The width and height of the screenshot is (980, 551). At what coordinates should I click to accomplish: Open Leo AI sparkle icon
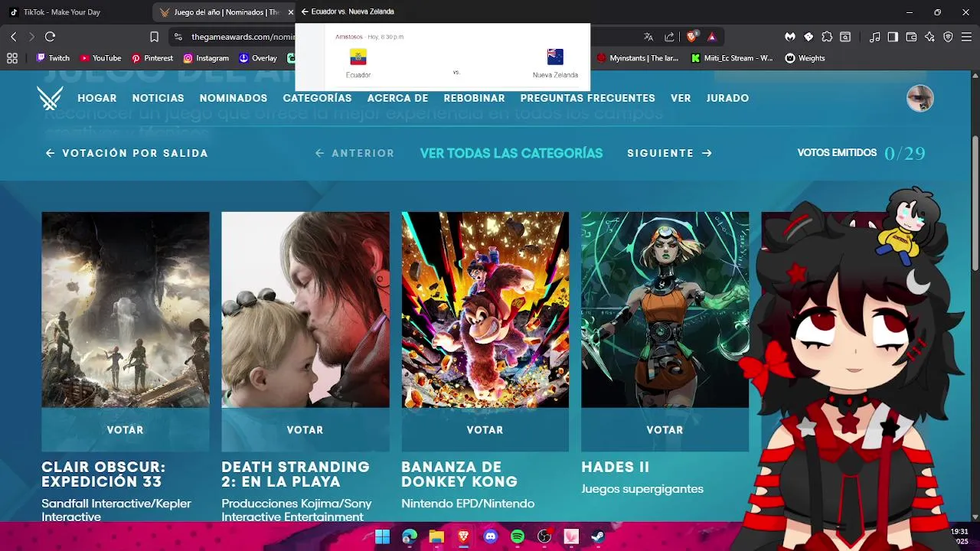pyautogui.click(x=929, y=37)
